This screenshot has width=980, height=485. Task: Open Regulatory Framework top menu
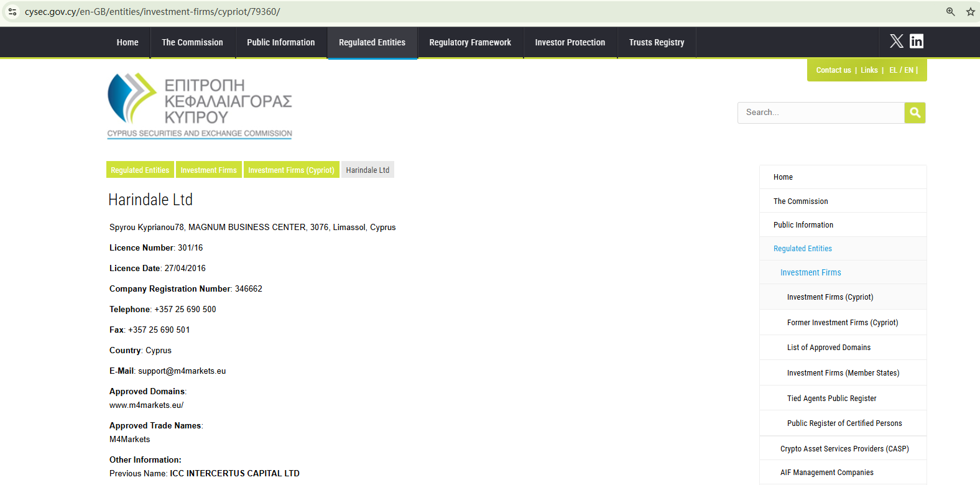click(x=470, y=42)
